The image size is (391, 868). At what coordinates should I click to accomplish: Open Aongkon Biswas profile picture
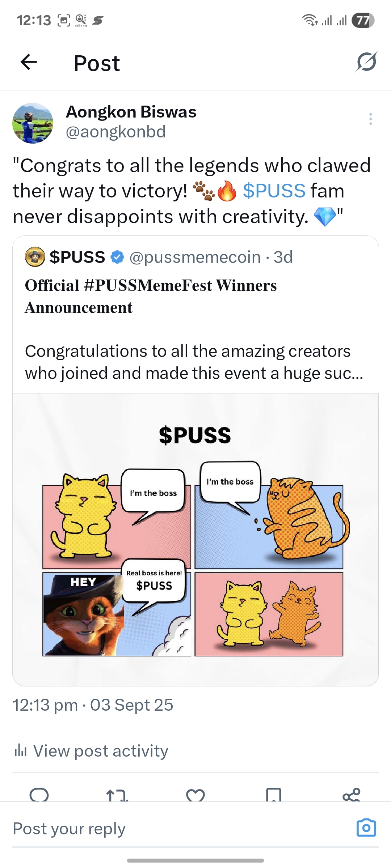point(33,123)
